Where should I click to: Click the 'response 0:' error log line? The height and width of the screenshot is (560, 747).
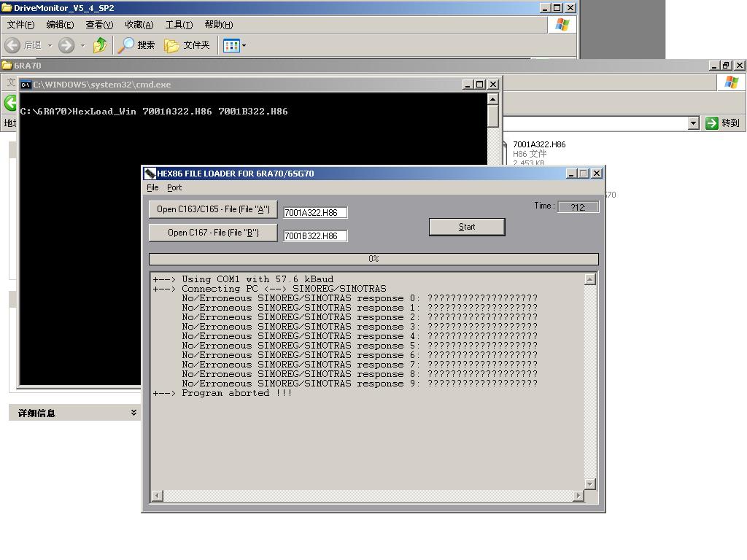[x=360, y=298]
